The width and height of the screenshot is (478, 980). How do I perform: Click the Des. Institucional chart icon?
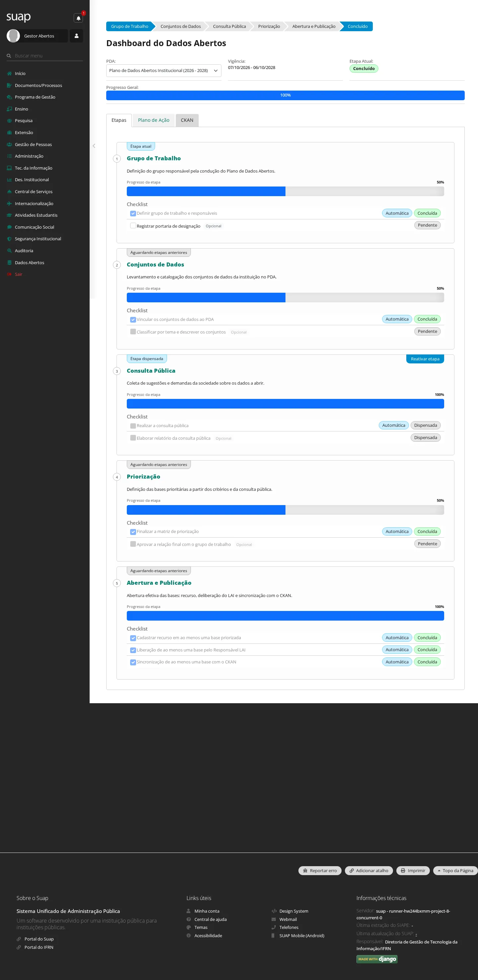point(9,180)
